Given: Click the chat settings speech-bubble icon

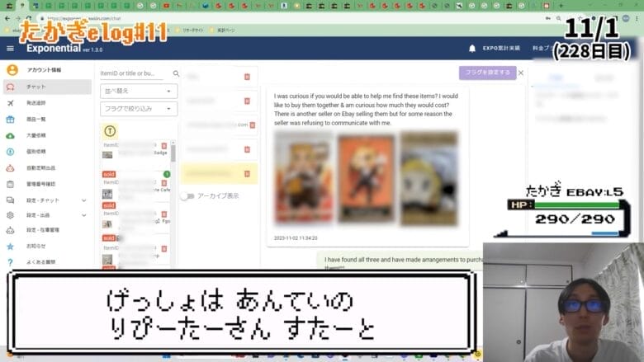Looking at the screenshot, I should click(x=11, y=200).
